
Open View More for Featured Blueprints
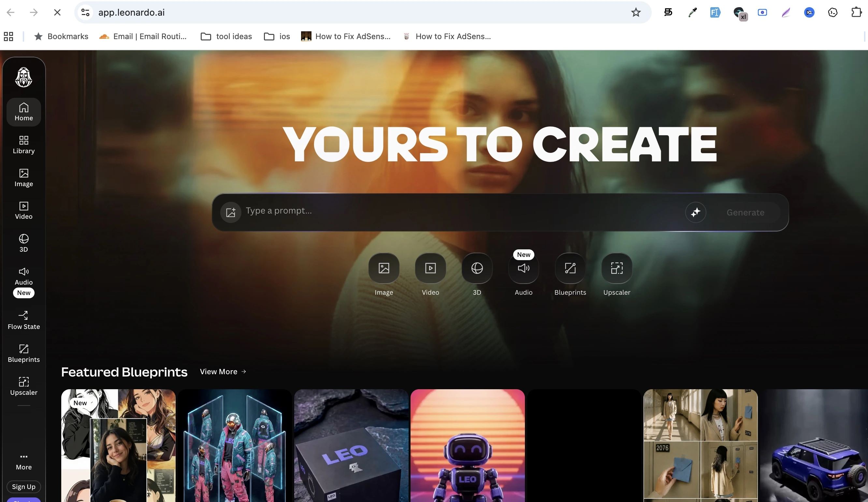point(223,371)
